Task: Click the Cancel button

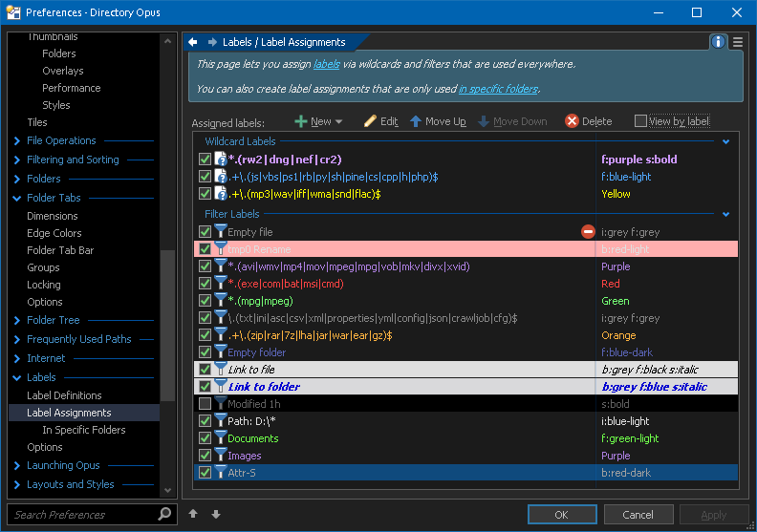Action: click(638, 514)
